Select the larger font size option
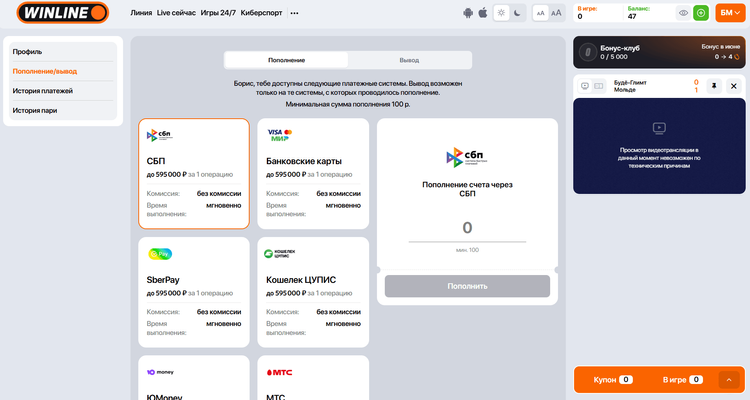 (x=556, y=13)
